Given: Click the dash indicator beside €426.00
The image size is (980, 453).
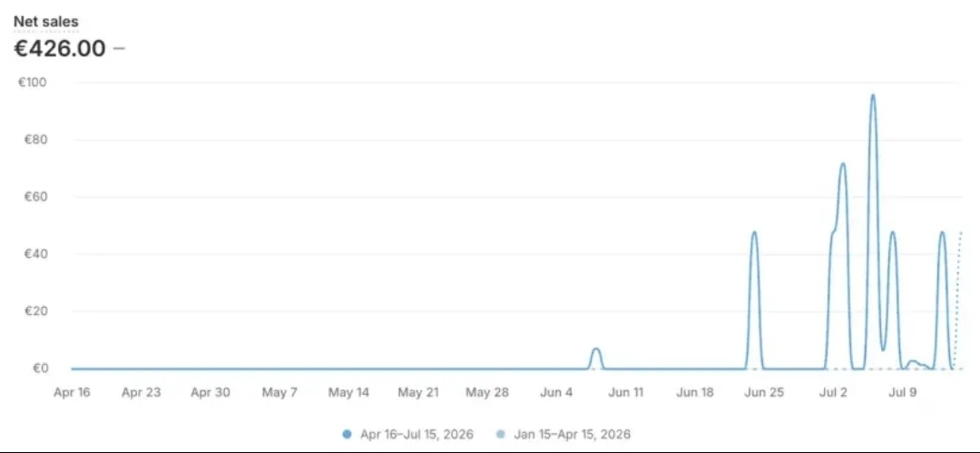Looking at the screenshot, I should 120,49.
